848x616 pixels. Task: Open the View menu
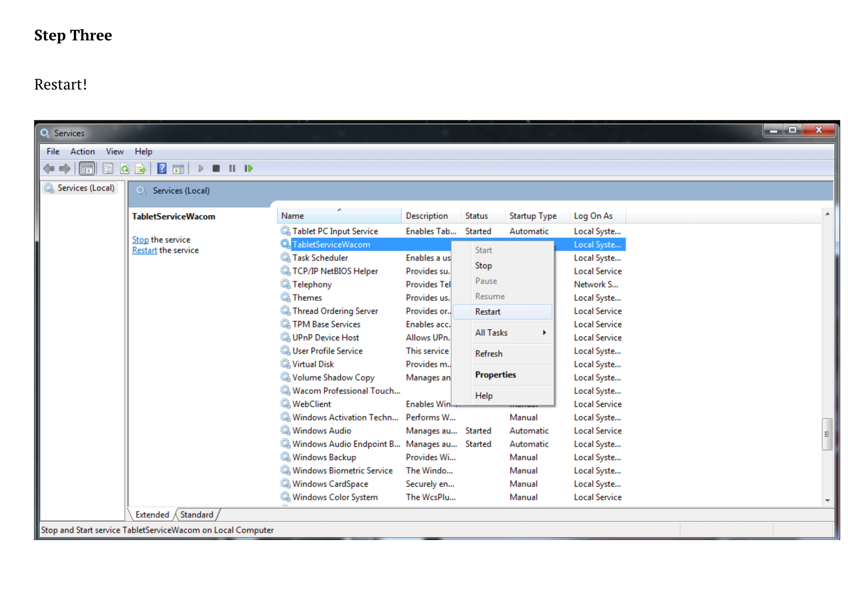click(x=115, y=151)
